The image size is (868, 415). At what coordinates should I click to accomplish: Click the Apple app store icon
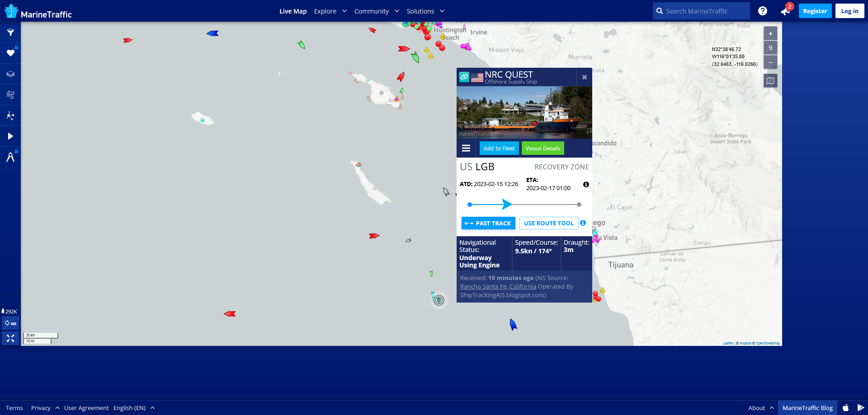coord(846,408)
